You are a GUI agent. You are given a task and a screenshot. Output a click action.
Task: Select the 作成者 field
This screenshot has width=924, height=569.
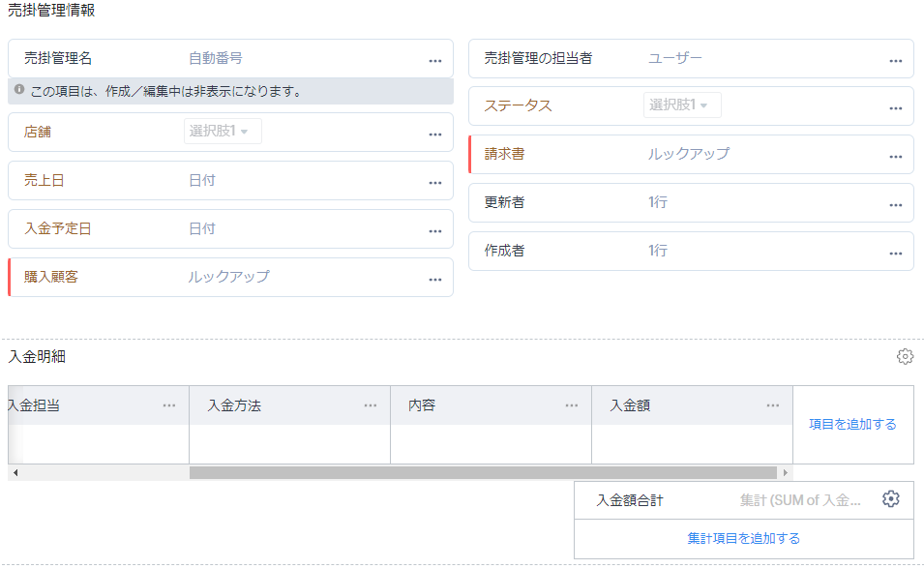click(x=691, y=252)
